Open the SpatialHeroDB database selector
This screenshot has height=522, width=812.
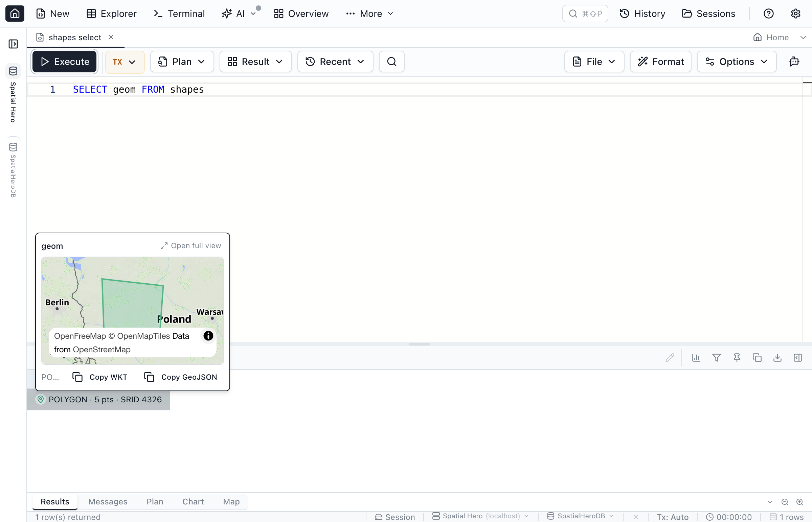[x=580, y=516]
